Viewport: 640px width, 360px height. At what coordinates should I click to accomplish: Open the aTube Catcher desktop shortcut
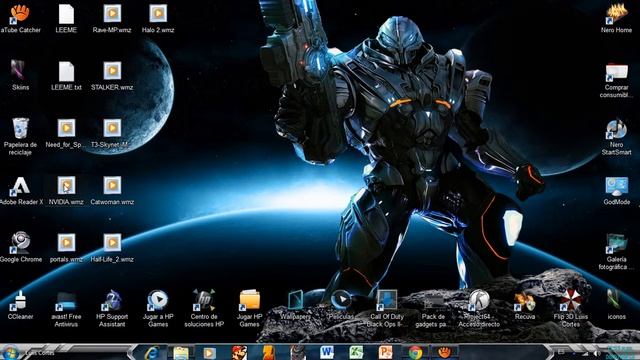pyautogui.click(x=20, y=18)
